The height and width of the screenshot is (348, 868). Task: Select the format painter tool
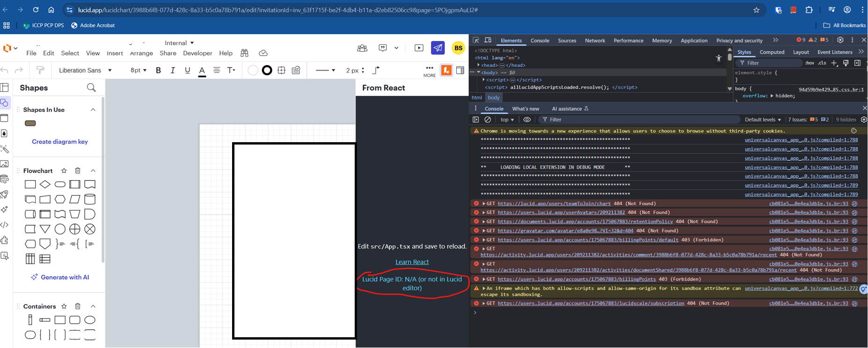[x=40, y=70]
